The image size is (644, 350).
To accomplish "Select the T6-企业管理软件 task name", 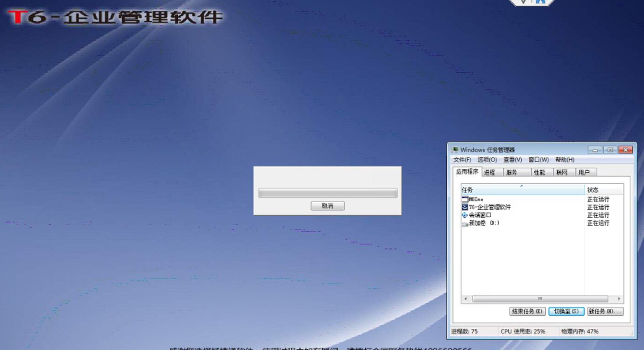I will (490, 207).
